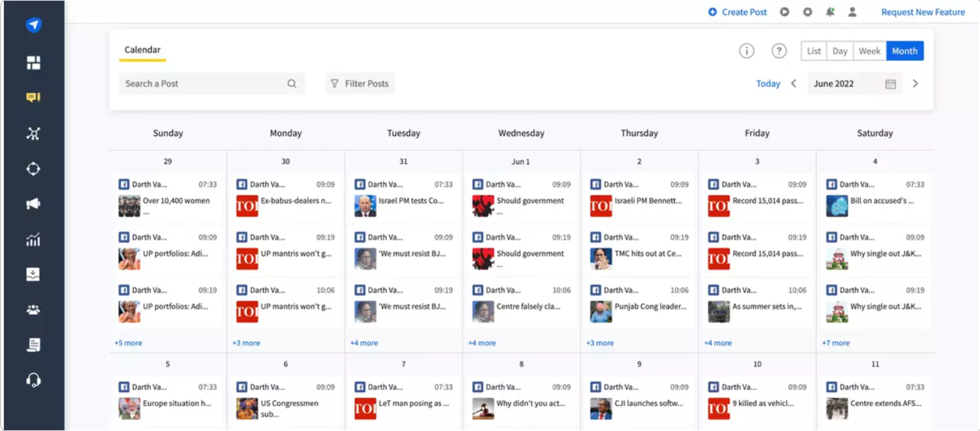The width and height of the screenshot is (980, 431).
Task: Click Create Post
Action: pos(738,12)
